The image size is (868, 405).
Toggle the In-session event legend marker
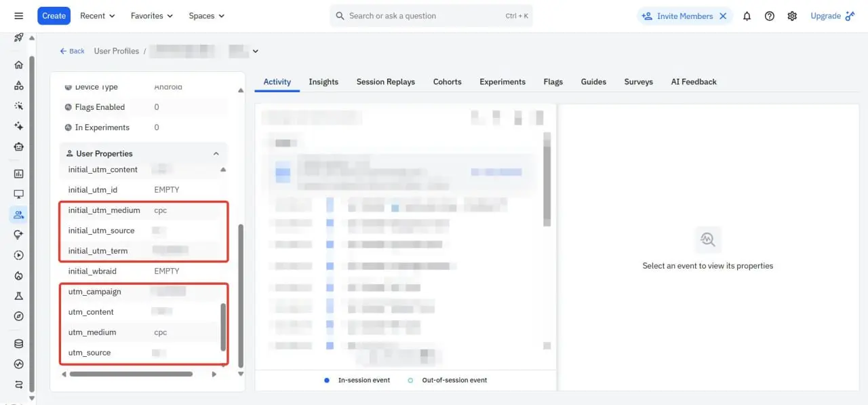(x=326, y=381)
